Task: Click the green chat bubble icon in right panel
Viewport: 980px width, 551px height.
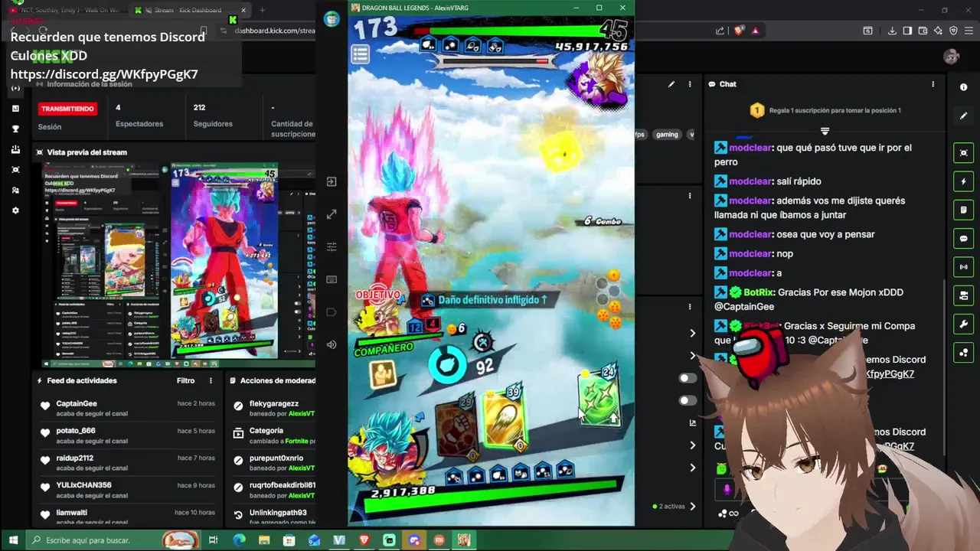Action: click(x=964, y=238)
